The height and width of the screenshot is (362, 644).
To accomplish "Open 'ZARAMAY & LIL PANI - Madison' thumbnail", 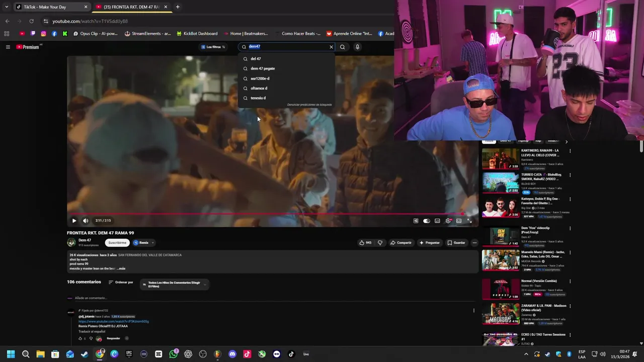I will [501, 314].
